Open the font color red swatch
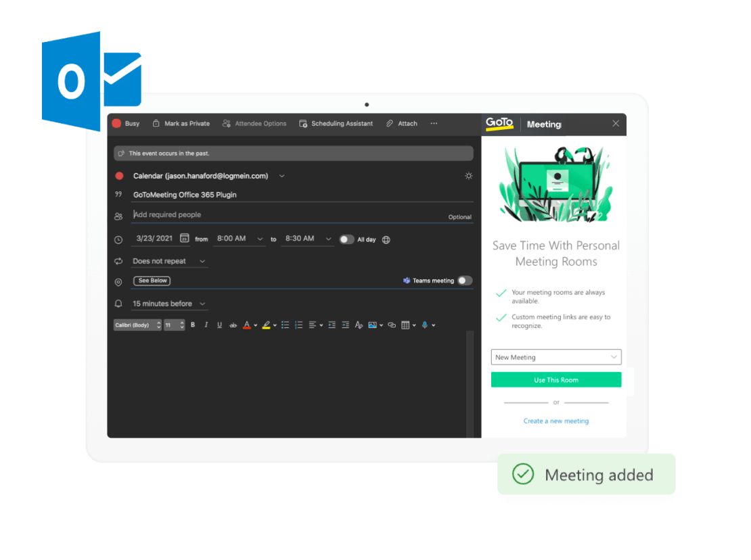Viewport: 751px width, 560px height. (x=246, y=325)
